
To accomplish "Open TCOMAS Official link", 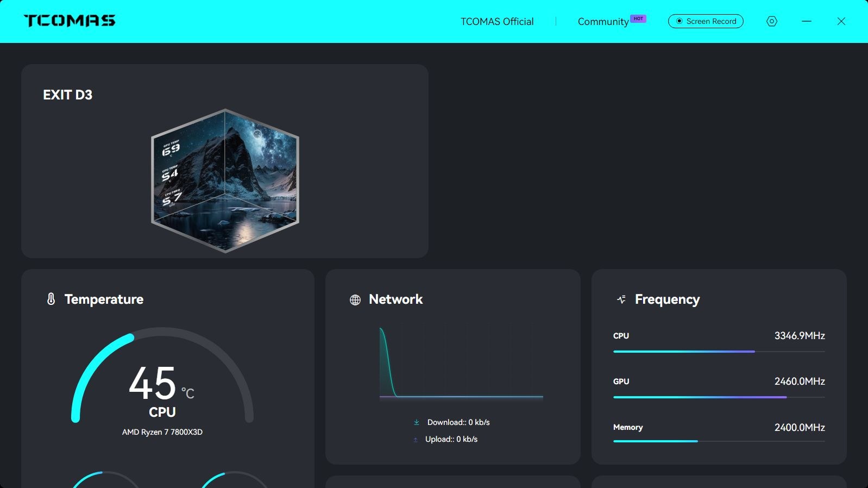I will pyautogui.click(x=497, y=21).
